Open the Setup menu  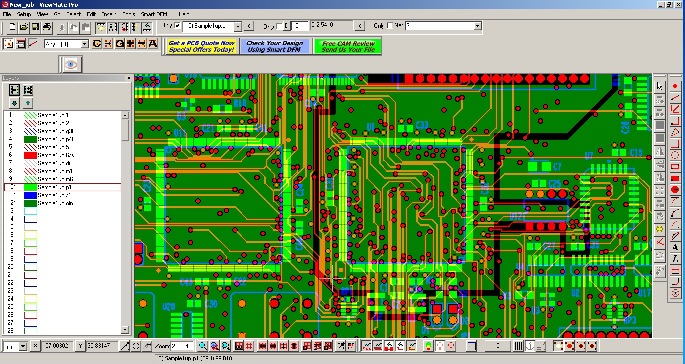24,14
